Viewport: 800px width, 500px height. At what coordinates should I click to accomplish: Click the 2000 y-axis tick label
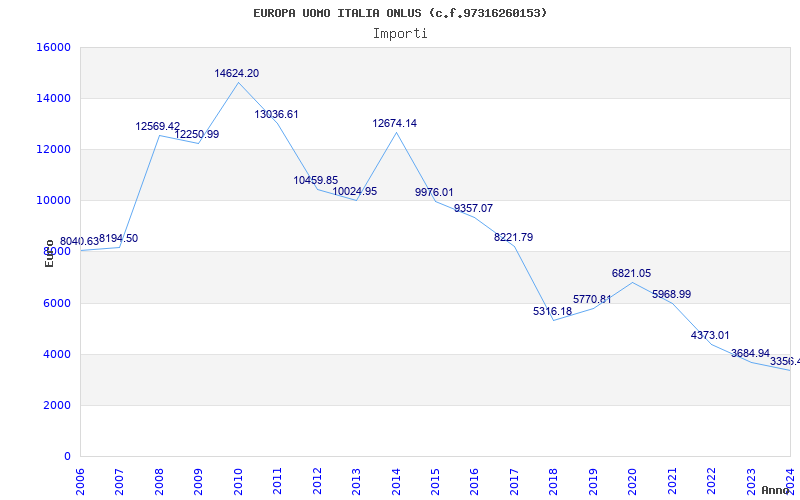point(56,405)
